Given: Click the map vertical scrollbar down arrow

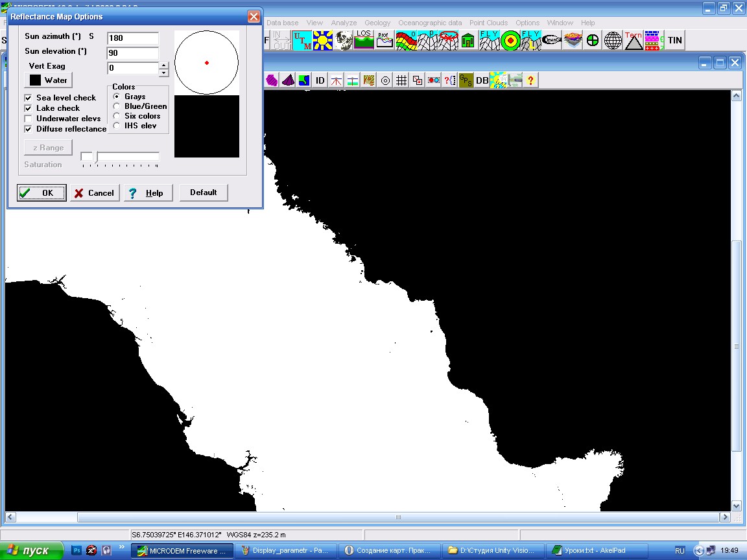Looking at the screenshot, I should click(736, 506).
